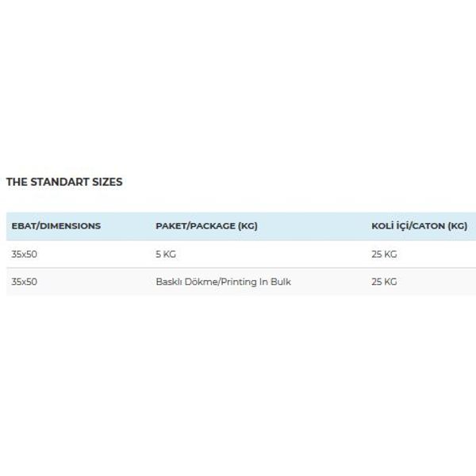The height and width of the screenshot is (476, 476).
Task: Click the 25 KG cell in second row
Action: click(x=384, y=282)
